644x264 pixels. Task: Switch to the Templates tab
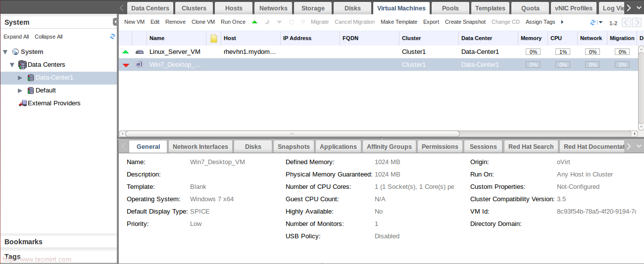click(490, 8)
